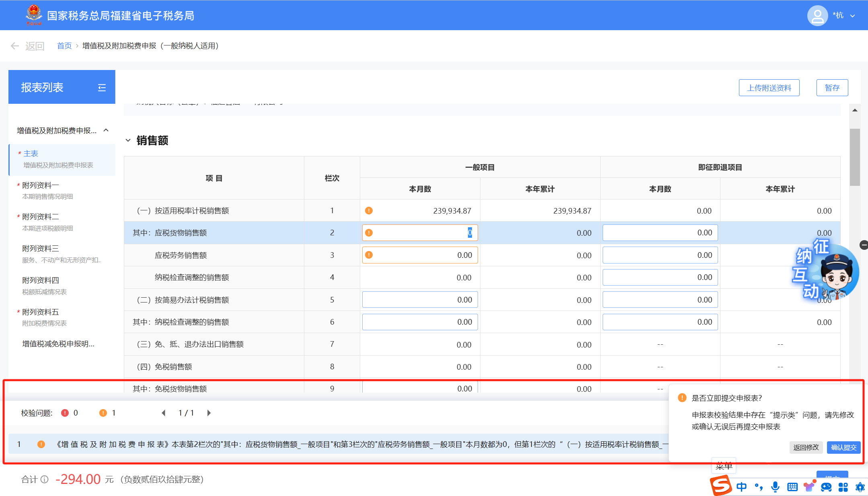Click the Sogou microphone voice input icon

pos(775,487)
